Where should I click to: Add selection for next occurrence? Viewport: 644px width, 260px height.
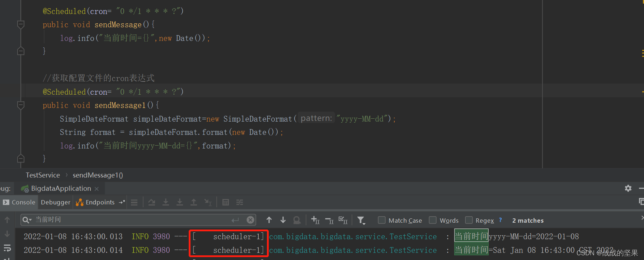click(x=315, y=220)
